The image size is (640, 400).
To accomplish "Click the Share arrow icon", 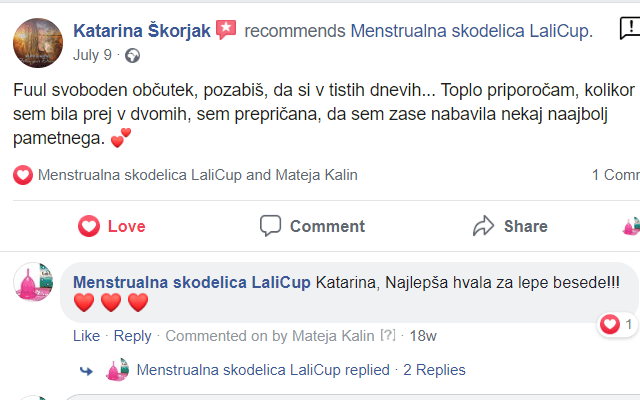I will [484, 225].
